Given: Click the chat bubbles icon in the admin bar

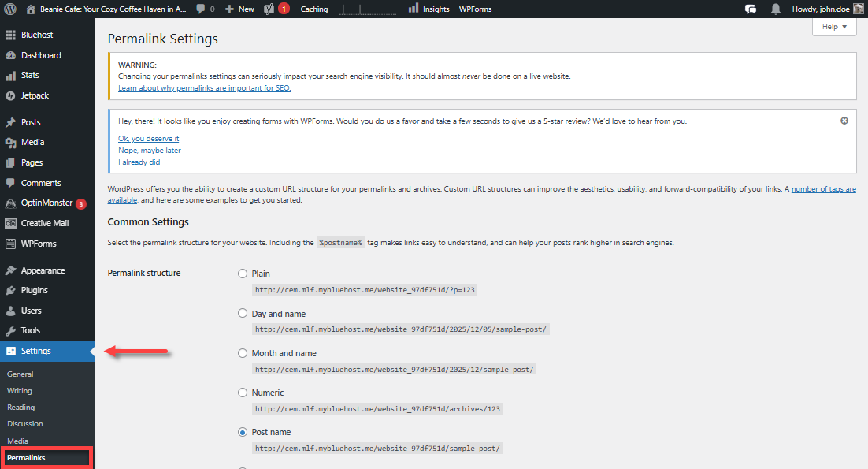Looking at the screenshot, I should click(x=751, y=9).
